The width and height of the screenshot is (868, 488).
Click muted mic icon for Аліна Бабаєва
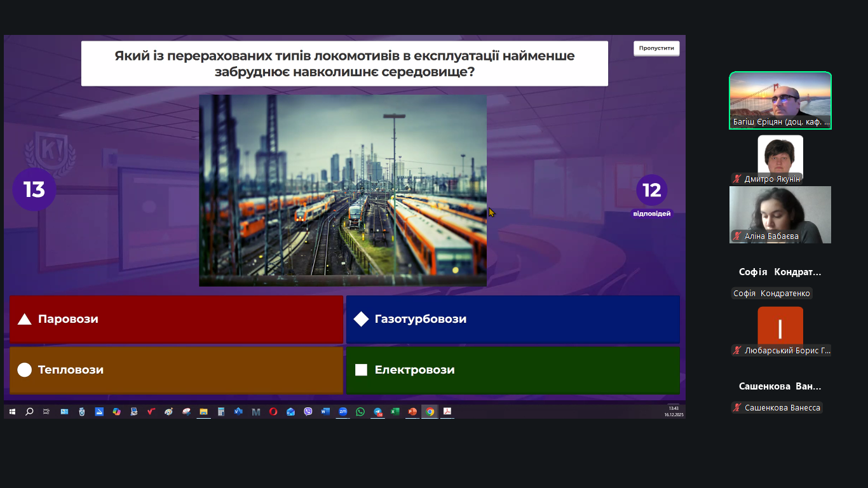point(737,236)
